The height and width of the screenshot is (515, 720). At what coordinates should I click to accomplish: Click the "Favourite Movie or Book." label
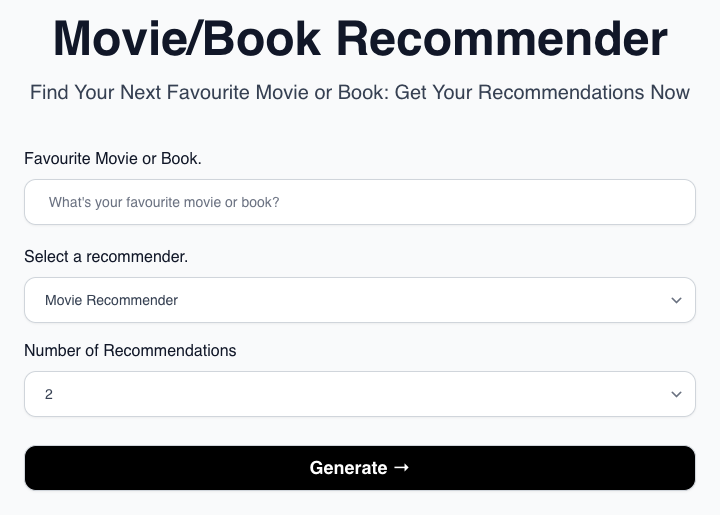coord(113,158)
